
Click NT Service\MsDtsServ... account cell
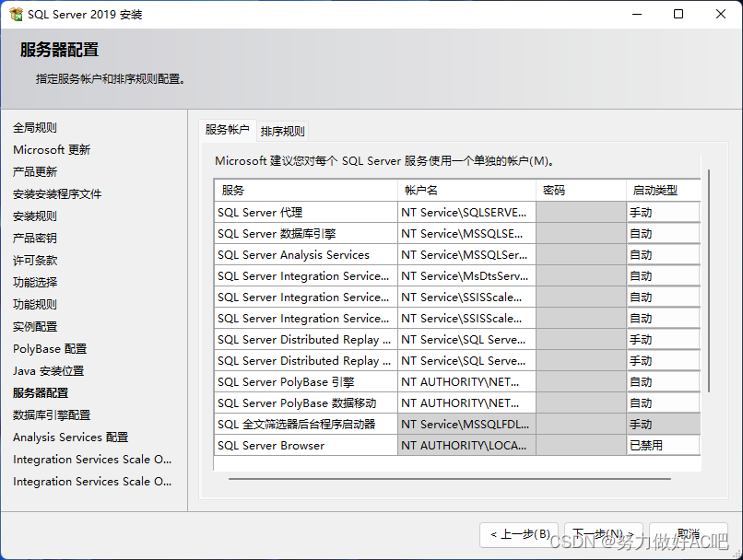pyautogui.click(x=466, y=276)
